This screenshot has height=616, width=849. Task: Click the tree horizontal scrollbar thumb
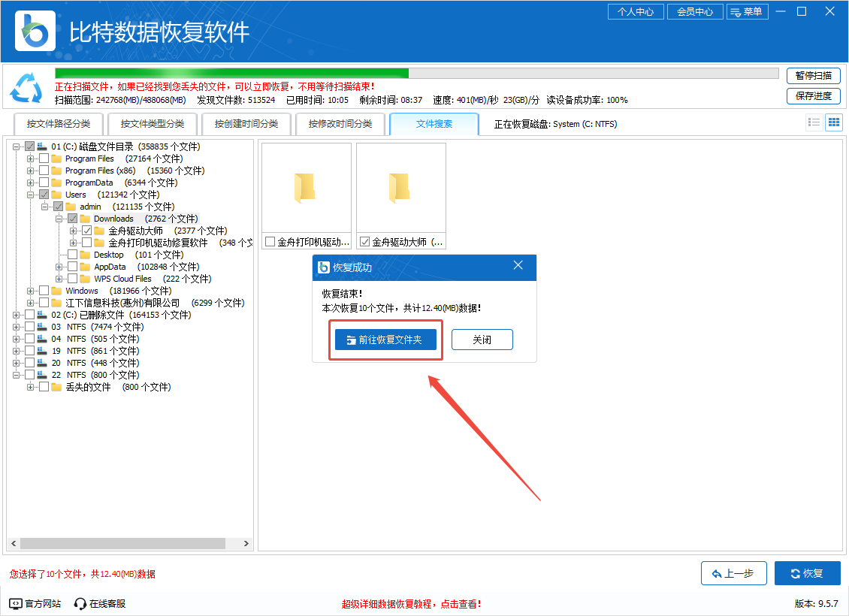click(x=122, y=543)
